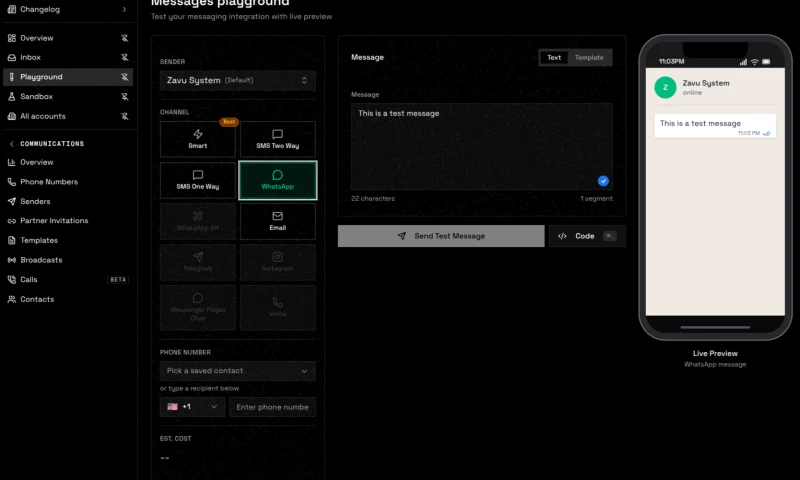The height and width of the screenshot is (480, 800).
Task: Select the SMS Two Way channel
Action: tap(278, 139)
